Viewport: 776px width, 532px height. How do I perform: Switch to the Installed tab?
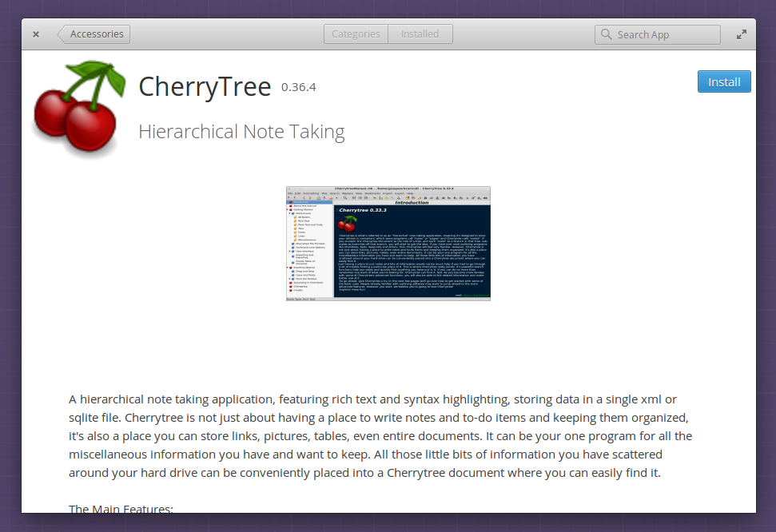[x=420, y=34]
